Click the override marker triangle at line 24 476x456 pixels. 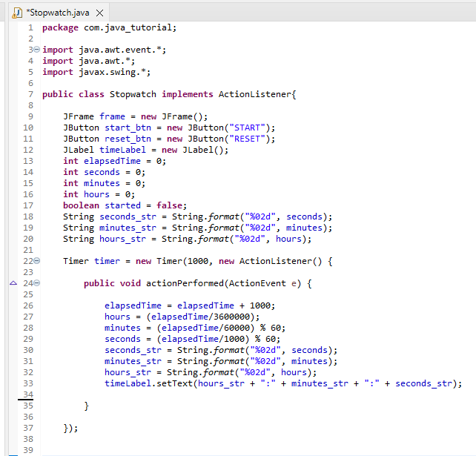point(13,283)
